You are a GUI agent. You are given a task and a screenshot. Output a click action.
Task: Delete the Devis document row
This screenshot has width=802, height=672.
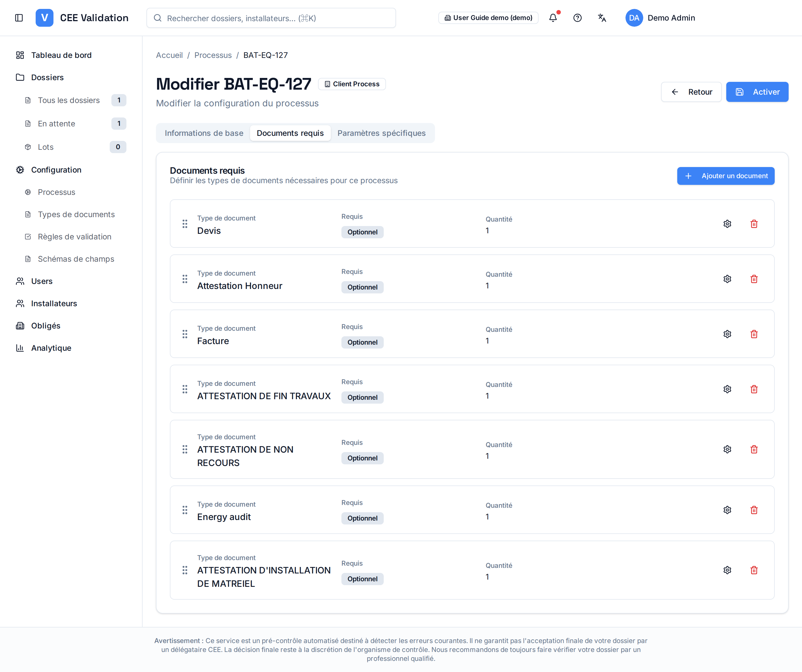click(754, 224)
